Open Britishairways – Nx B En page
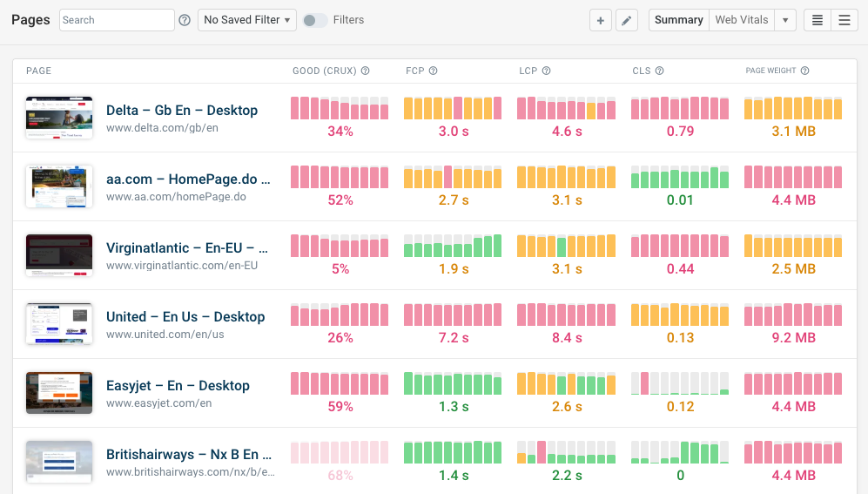The width and height of the screenshot is (868, 494). point(189,454)
